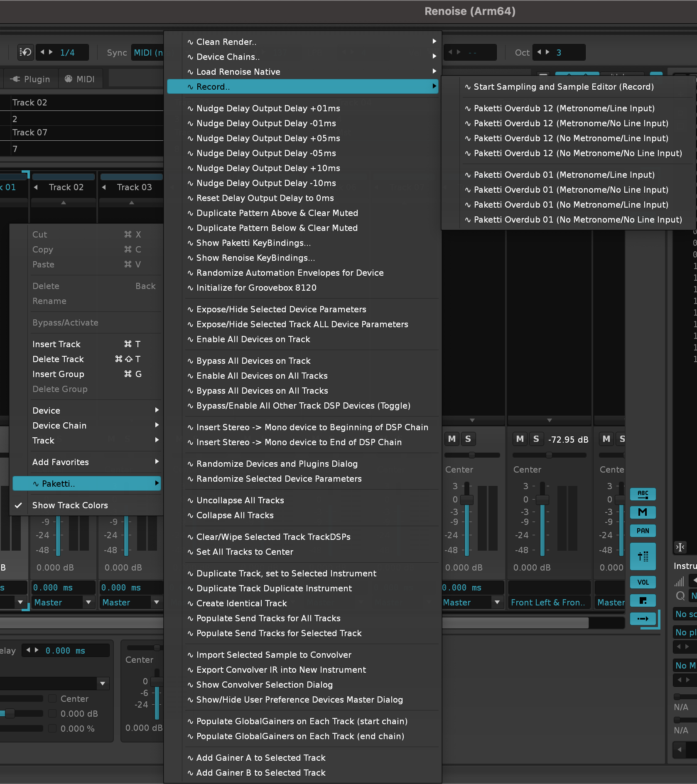Click the ABC track names toggle button
Screen dimensions: 697x784
point(643,494)
